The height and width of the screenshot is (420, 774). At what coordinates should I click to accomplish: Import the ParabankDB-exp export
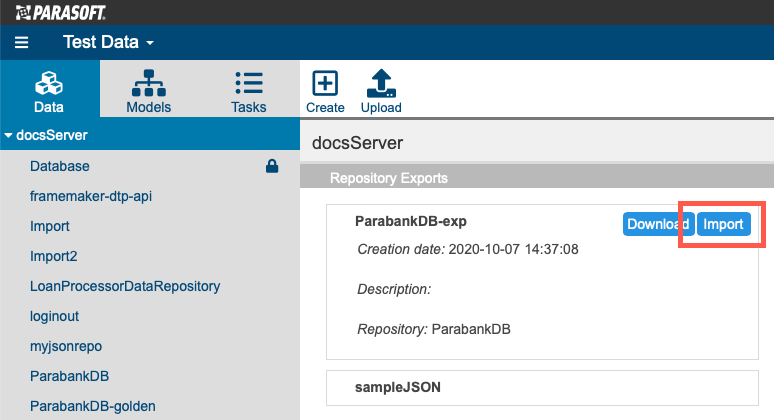click(x=723, y=224)
